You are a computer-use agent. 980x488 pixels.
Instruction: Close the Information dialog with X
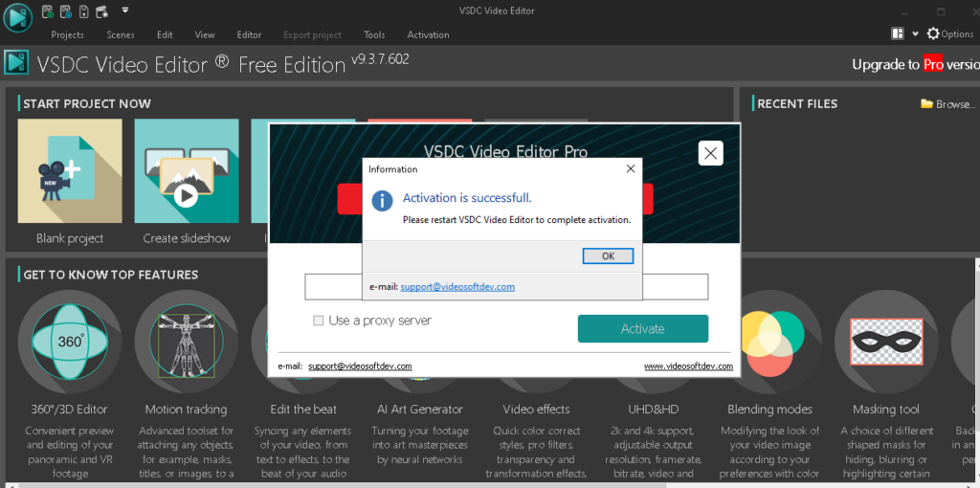tap(630, 168)
